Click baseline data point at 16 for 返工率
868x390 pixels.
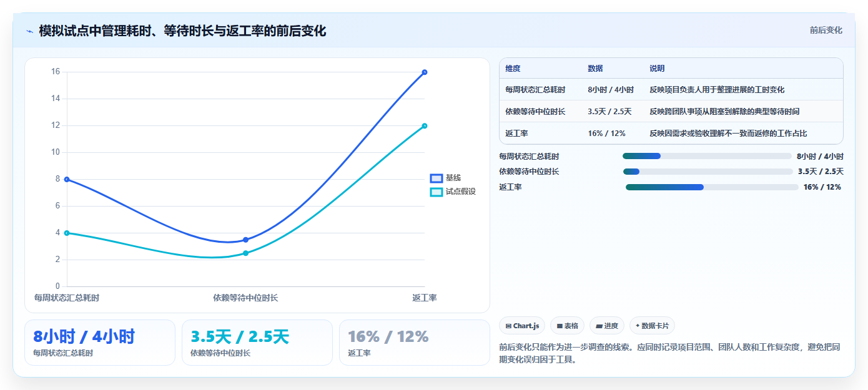point(425,72)
